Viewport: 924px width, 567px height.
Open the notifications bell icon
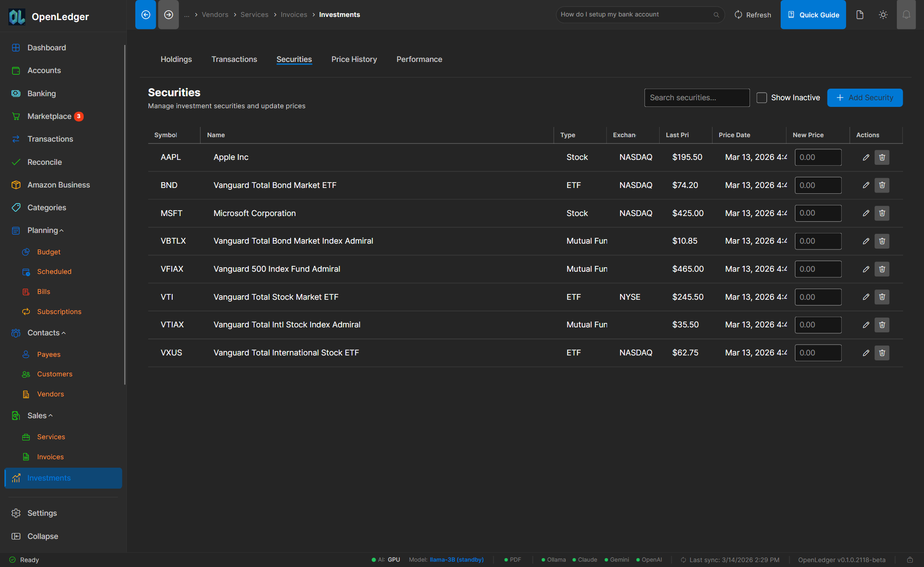coord(906,15)
